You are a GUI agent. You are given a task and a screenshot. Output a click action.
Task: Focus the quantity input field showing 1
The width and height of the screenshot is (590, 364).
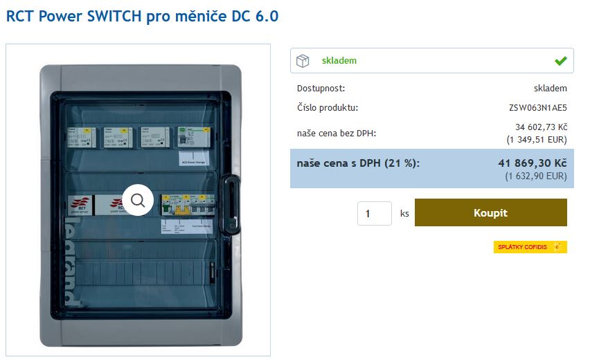click(375, 214)
